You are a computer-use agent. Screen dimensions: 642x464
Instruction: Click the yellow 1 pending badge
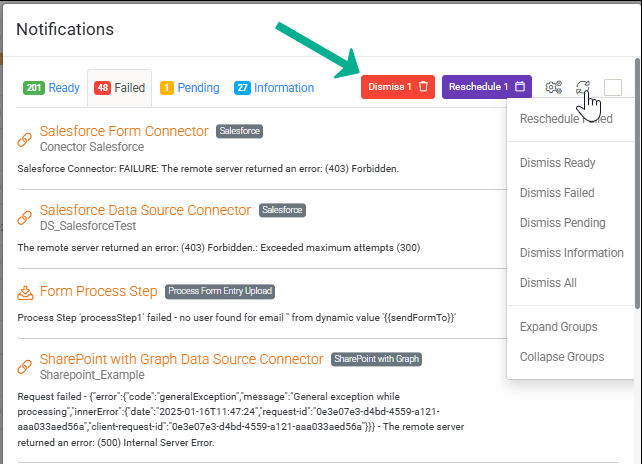pyautogui.click(x=167, y=88)
